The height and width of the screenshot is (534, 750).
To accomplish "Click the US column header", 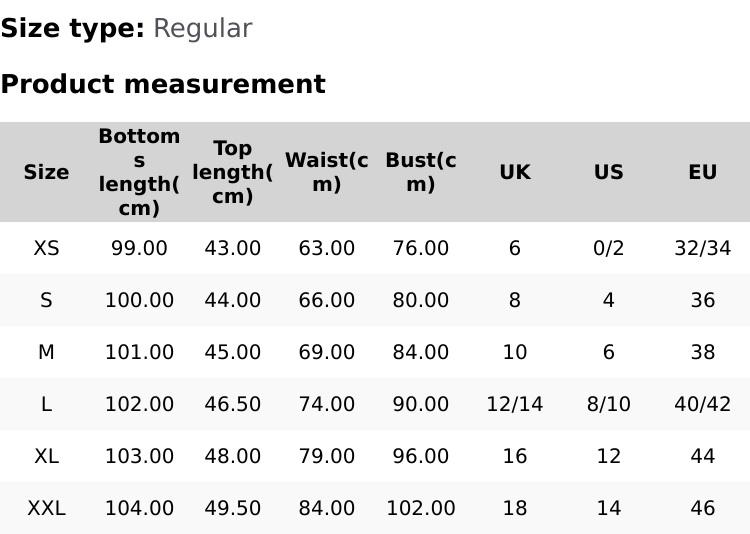I will click(609, 172).
